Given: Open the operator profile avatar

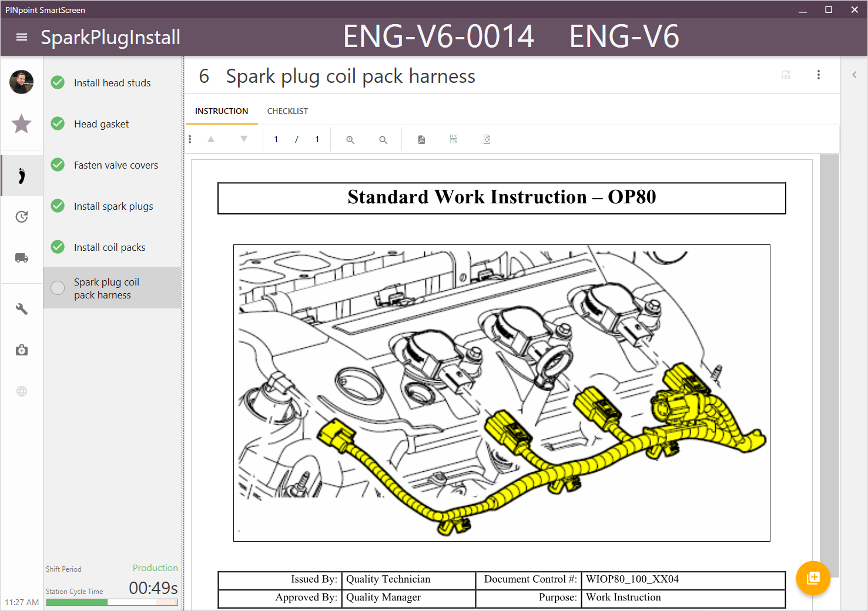Looking at the screenshot, I should pyautogui.click(x=22, y=82).
